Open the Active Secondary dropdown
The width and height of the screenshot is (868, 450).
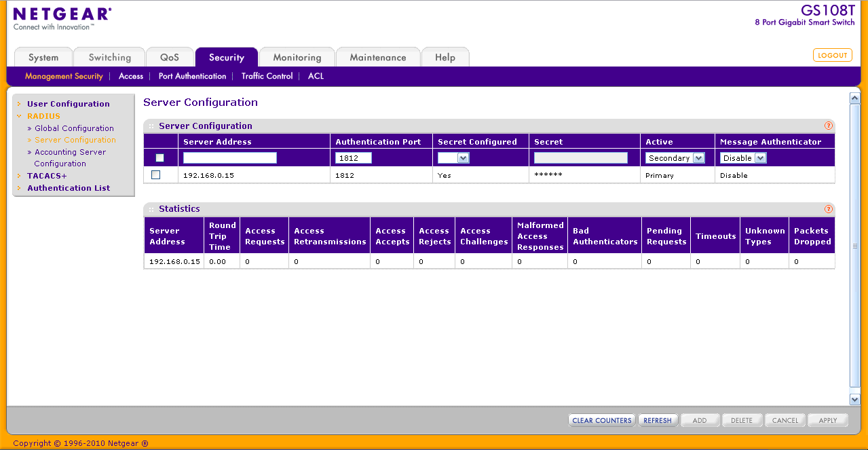click(x=675, y=158)
